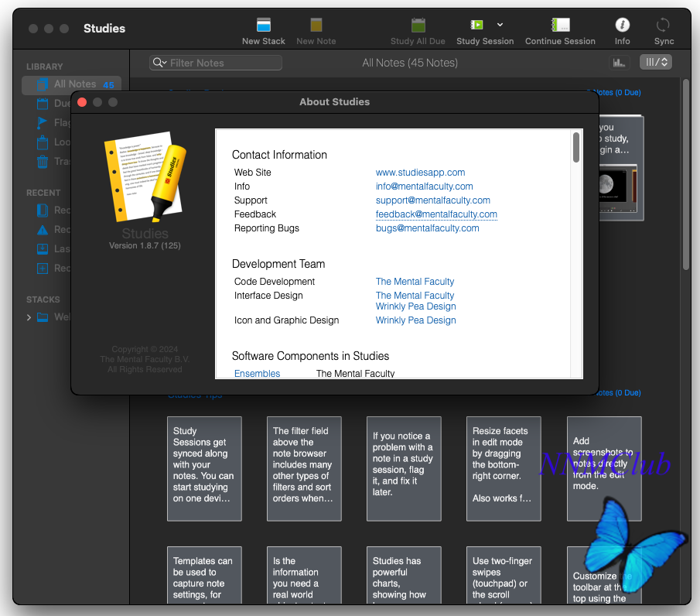Select the Use two-finger swipes note card
This screenshot has height=616, width=700.
tap(504, 575)
